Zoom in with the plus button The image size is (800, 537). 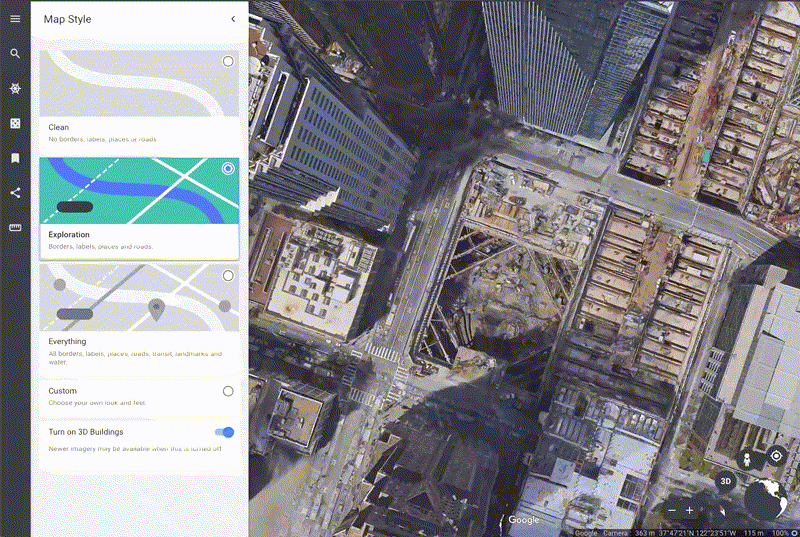click(x=689, y=510)
